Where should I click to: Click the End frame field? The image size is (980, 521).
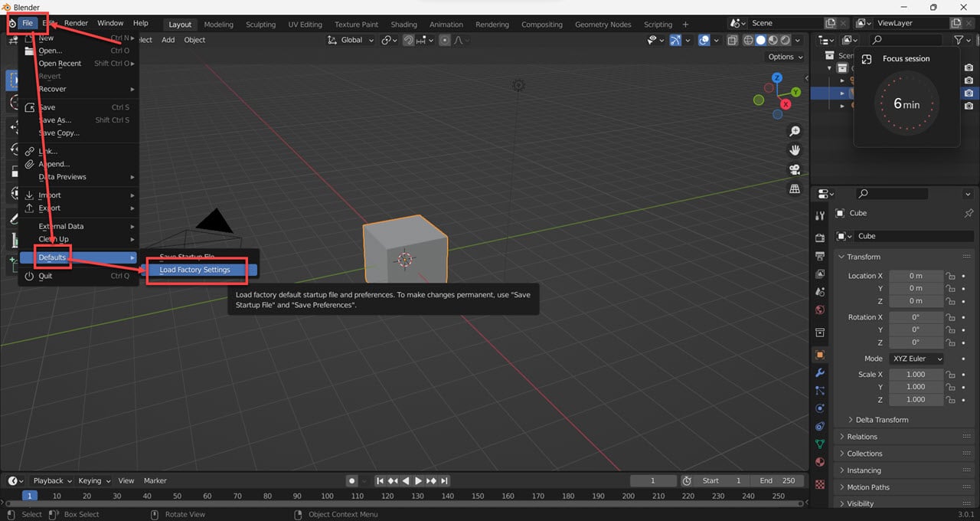(x=776, y=481)
